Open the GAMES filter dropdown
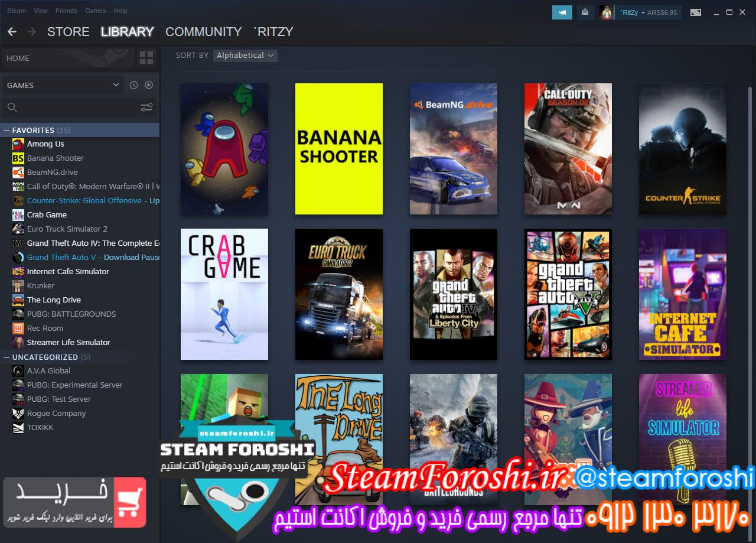 pyautogui.click(x=63, y=85)
